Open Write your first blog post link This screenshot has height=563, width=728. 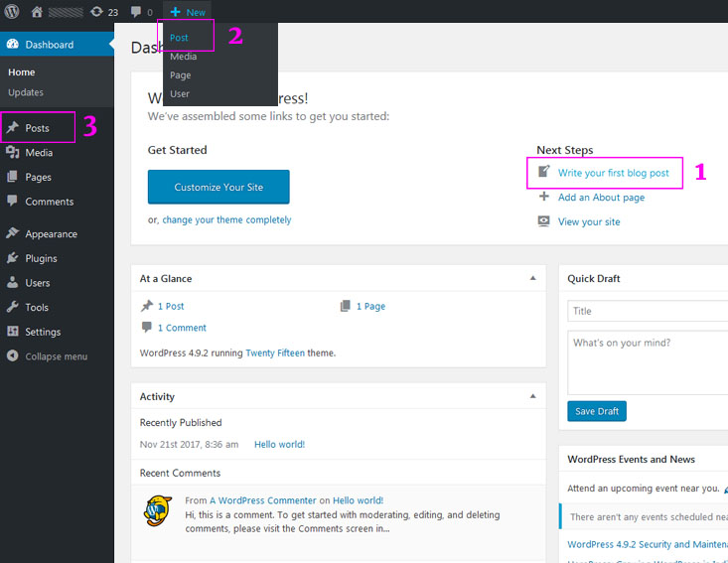[614, 173]
